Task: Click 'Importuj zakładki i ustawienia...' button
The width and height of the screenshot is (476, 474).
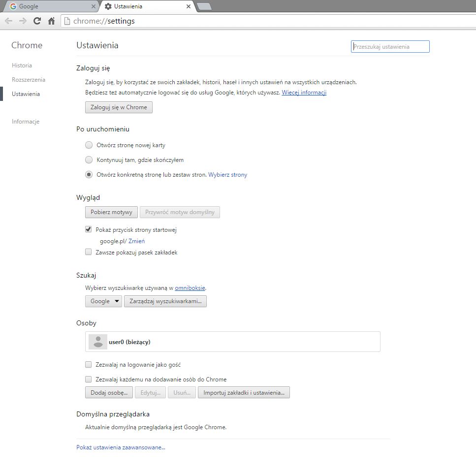Action: pyautogui.click(x=244, y=393)
